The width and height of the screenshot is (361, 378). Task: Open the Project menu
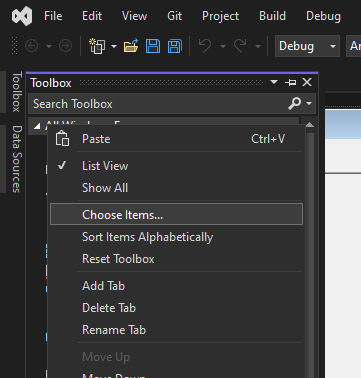coord(220,16)
